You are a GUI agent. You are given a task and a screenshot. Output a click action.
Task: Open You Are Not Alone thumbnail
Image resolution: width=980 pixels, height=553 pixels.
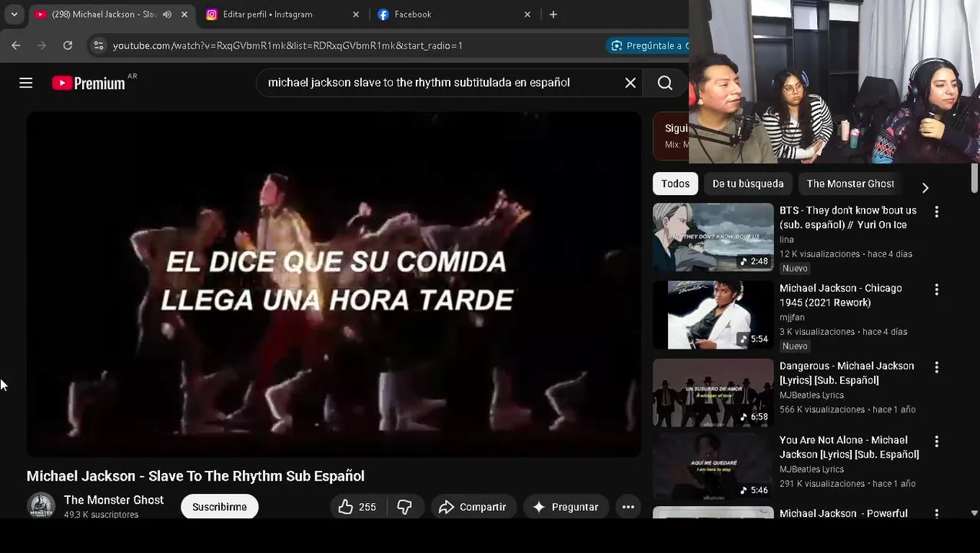coord(713,467)
